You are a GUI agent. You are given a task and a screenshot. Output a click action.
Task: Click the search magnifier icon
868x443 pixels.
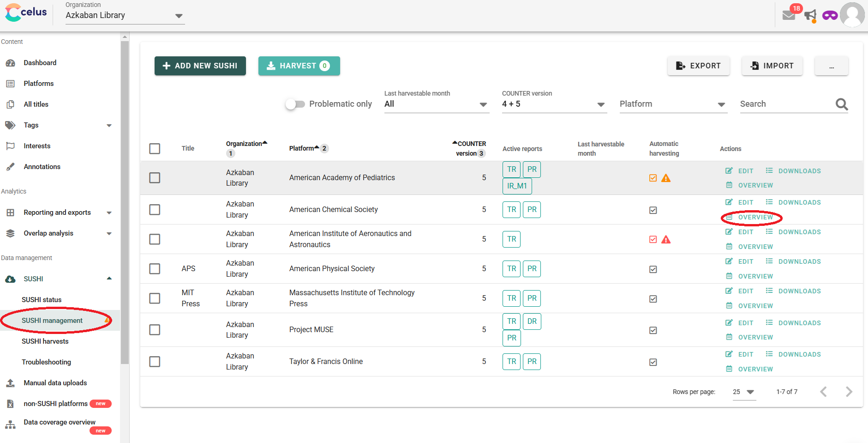pyautogui.click(x=842, y=104)
